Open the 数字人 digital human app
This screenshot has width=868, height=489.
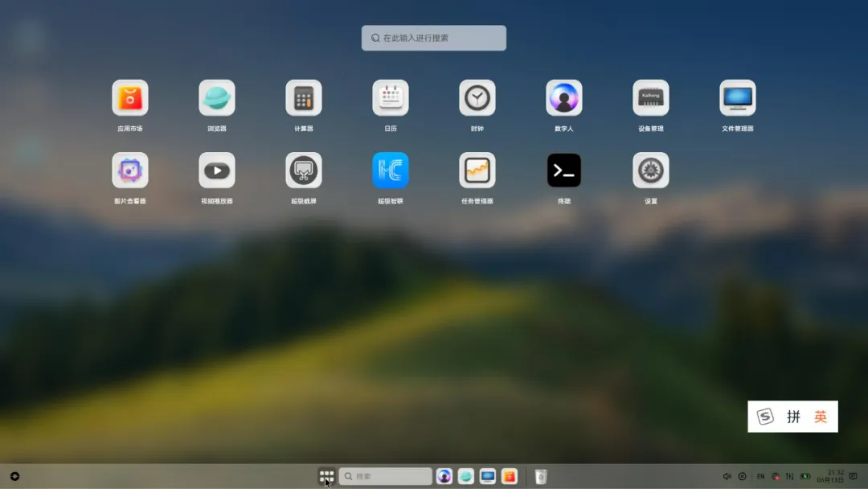pyautogui.click(x=564, y=98)
